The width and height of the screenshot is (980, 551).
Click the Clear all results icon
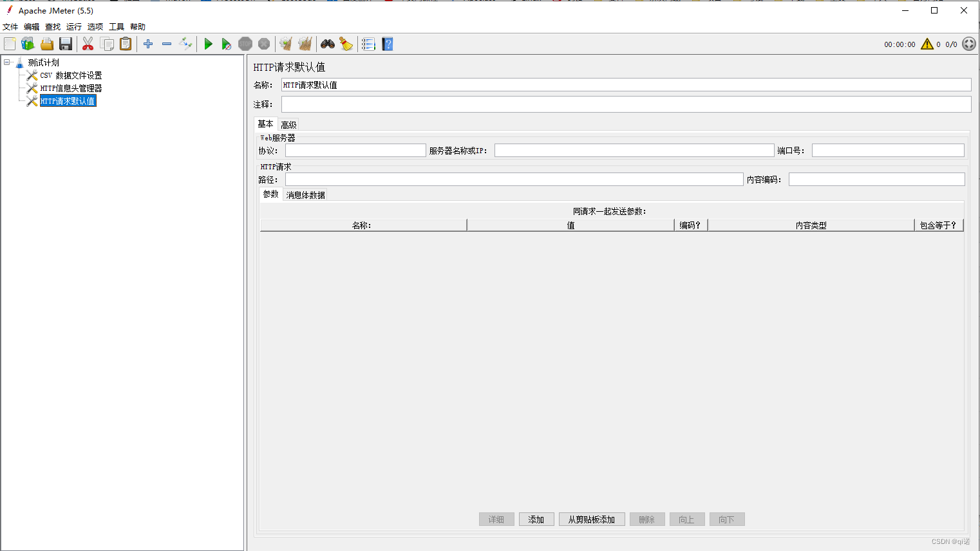click(305, 44)
